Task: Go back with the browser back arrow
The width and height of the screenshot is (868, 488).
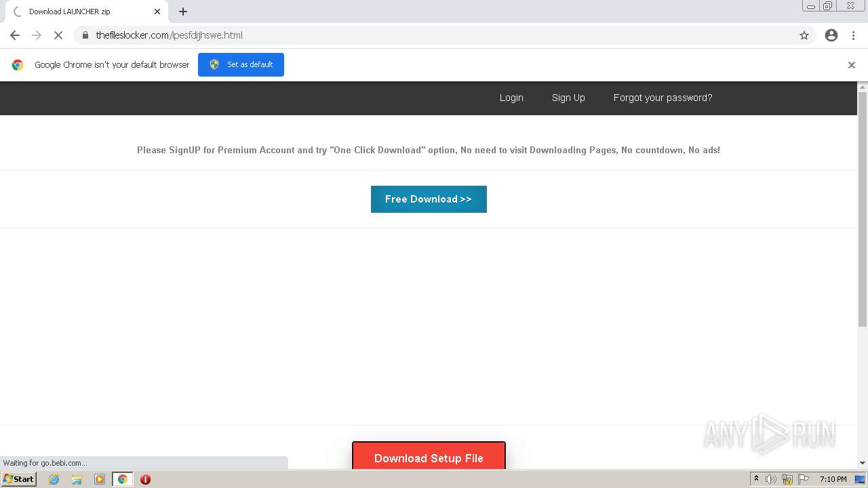Action: tap(15, 35)
